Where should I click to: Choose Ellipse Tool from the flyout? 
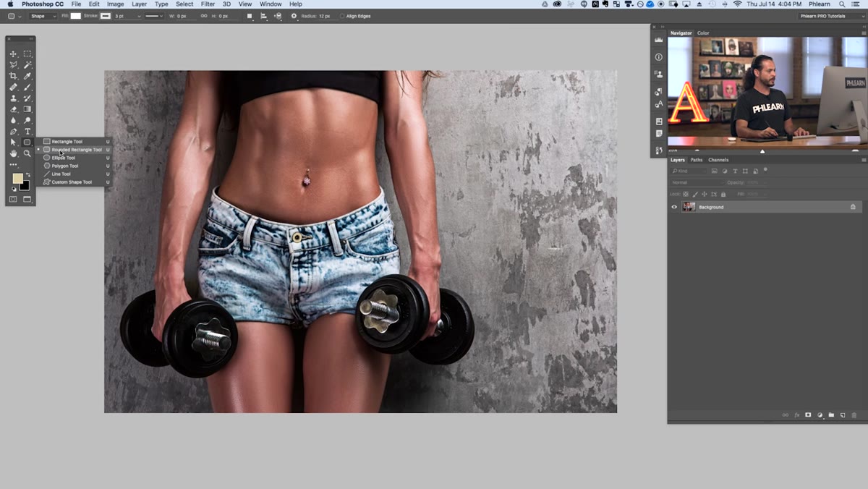click(75, 158)
